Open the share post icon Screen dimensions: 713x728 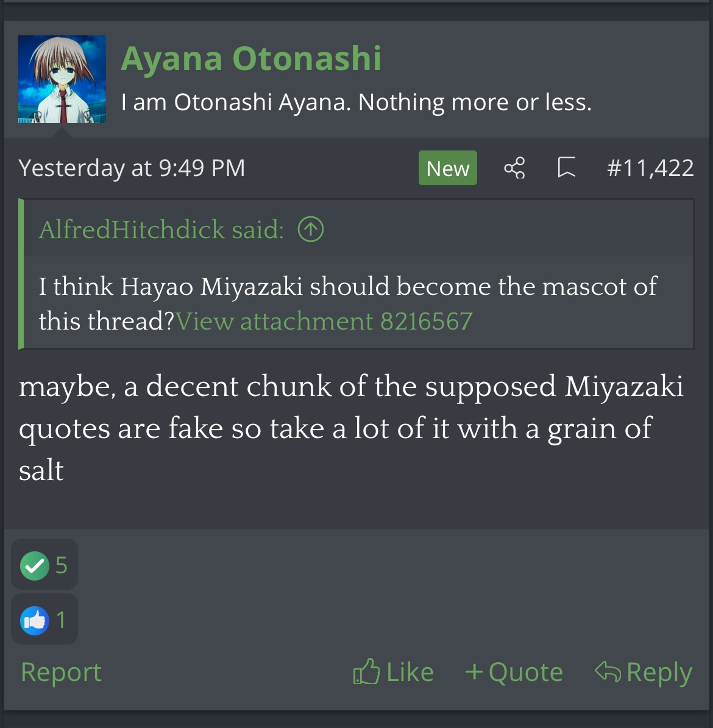coord(514,168)
